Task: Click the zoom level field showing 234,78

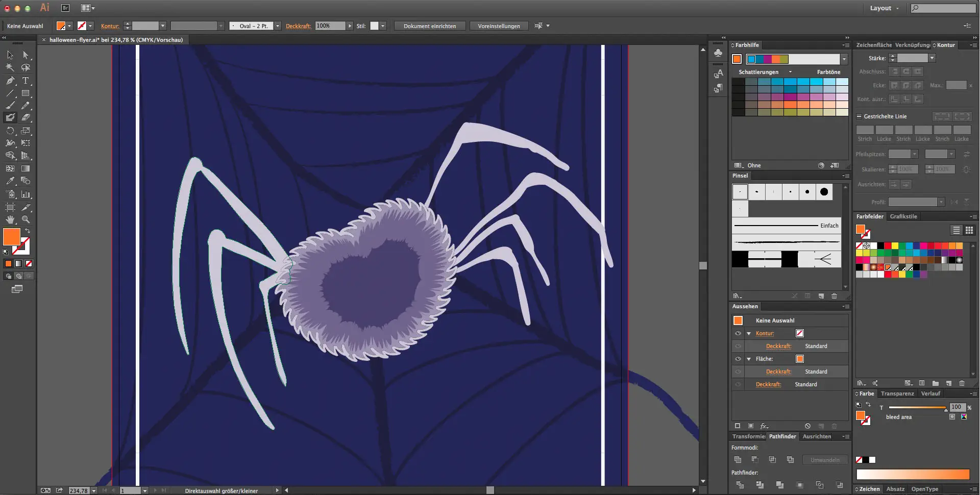Action: 79,490
